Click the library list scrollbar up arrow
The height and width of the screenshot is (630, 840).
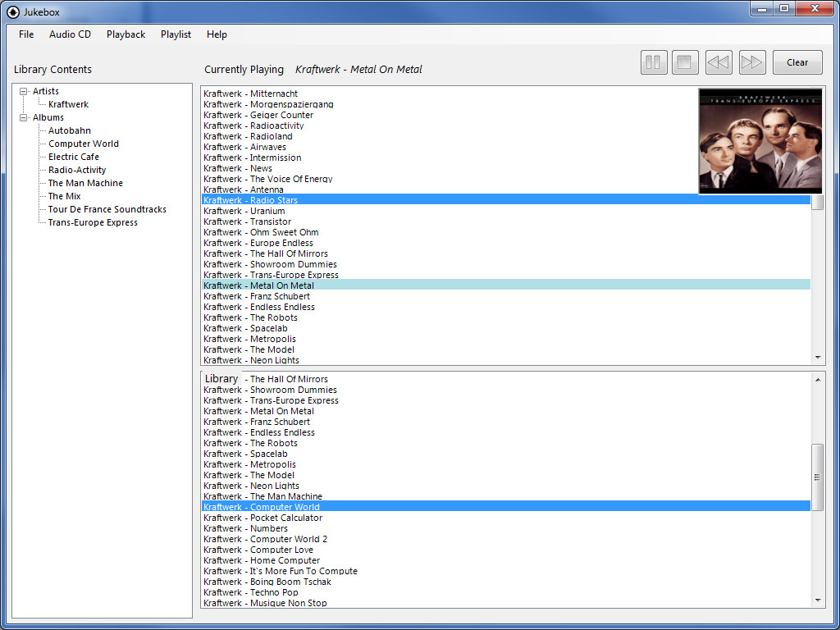818,380
